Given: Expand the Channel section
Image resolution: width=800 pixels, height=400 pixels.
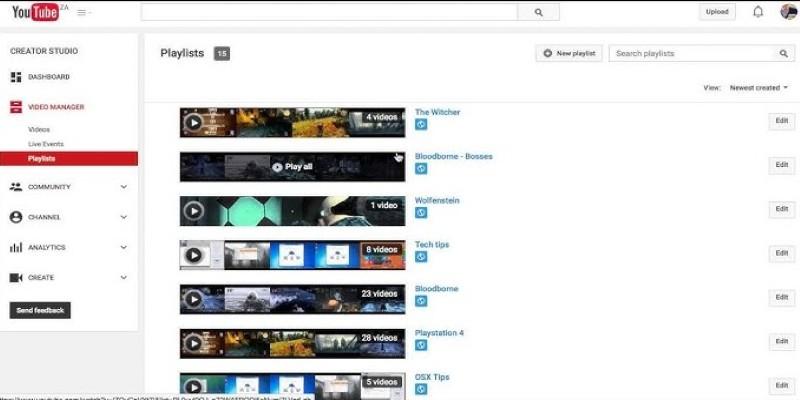Looking at the screenshot, I should [x=123, y=217].
